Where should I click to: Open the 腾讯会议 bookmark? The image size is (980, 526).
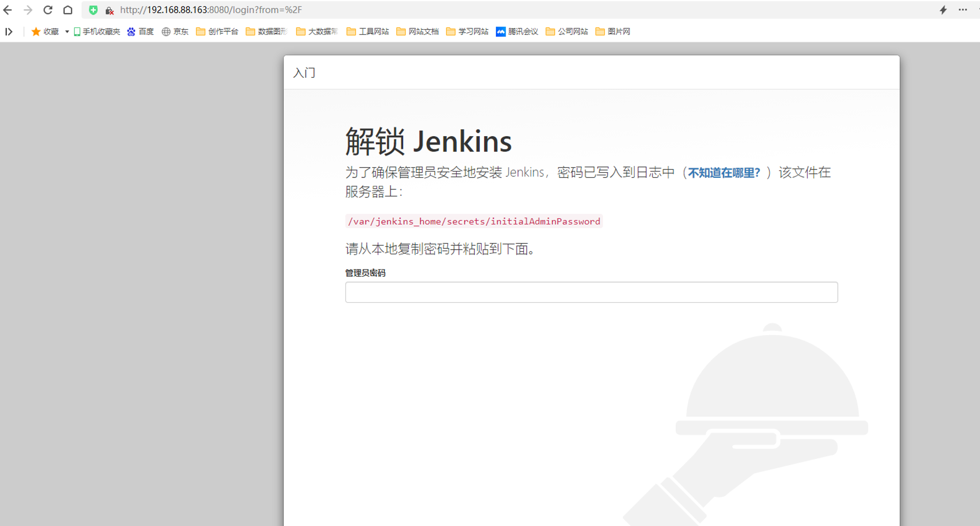point(517,32)
